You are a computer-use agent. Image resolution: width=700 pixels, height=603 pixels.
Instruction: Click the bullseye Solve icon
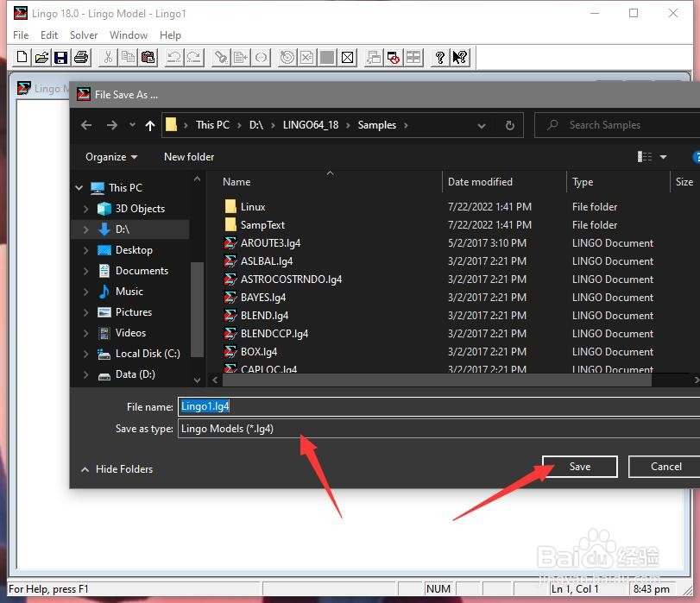(287, 57)
